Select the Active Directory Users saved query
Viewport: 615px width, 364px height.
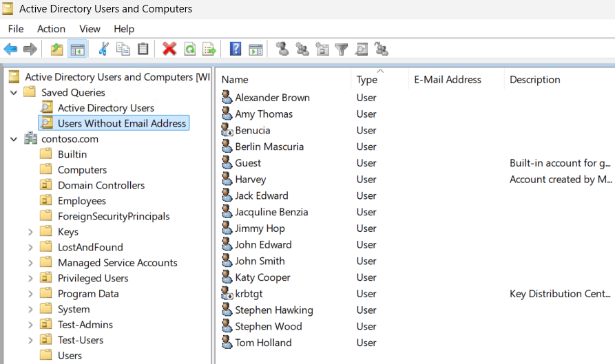(106, 108)
